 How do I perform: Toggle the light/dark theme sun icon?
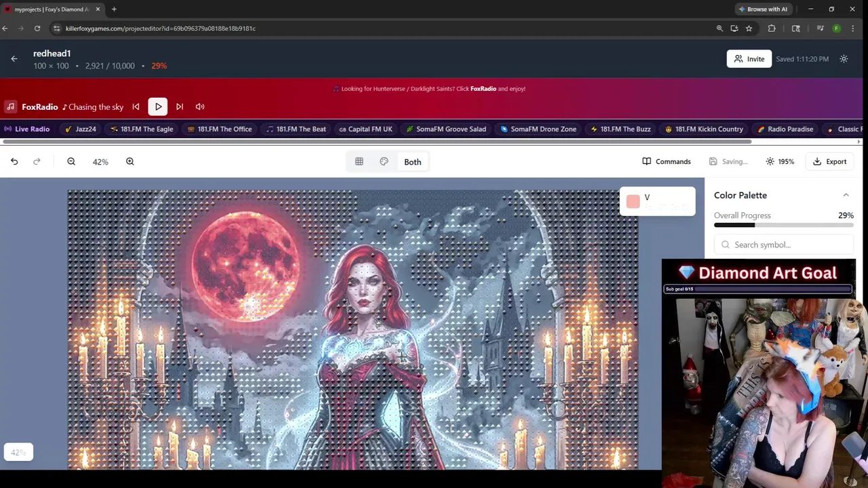[x=844, y=59]
